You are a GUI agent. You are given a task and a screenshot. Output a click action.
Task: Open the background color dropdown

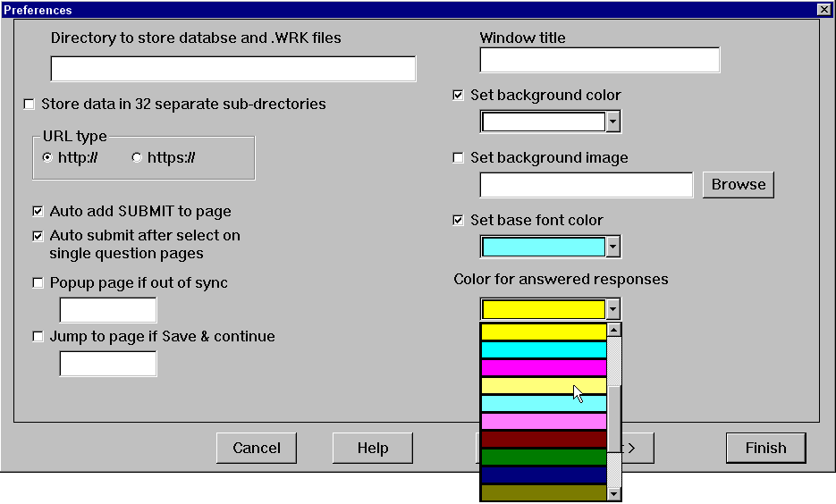click(x=613, y=122)
